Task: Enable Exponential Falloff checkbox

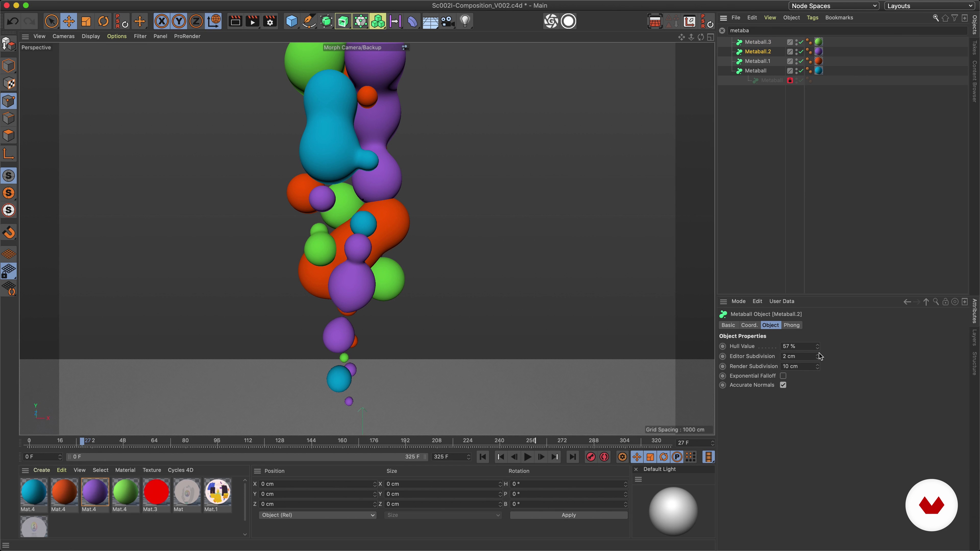Action: (x=783, y=376)
